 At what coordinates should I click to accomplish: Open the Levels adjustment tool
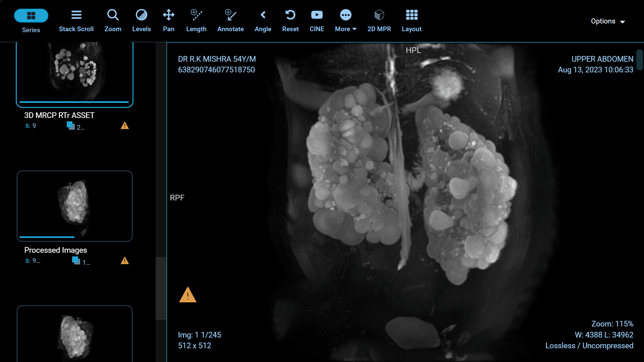coord(141,20)
